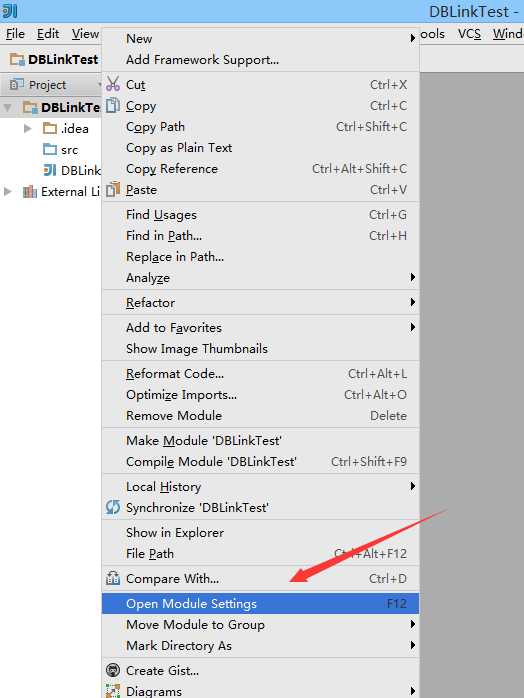Click the DBLinkTest module file icon
The image size is (524, 698).
[50, 170]
